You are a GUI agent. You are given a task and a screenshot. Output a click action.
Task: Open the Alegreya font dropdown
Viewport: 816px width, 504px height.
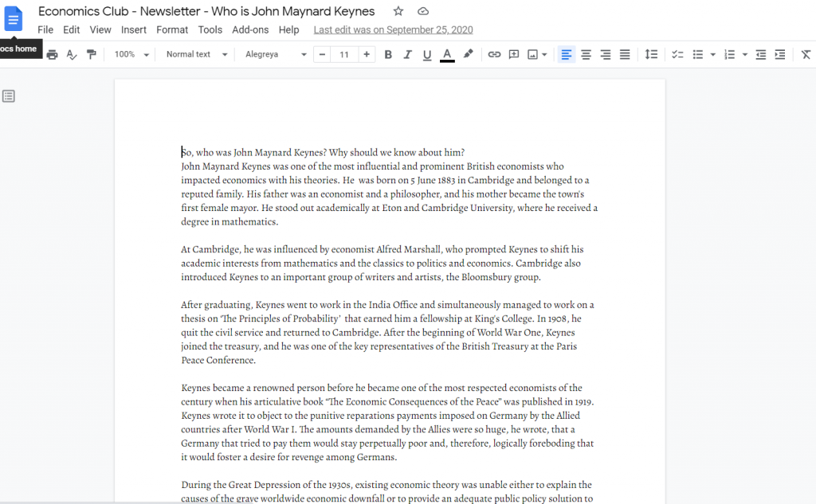(x=275, y=54)
